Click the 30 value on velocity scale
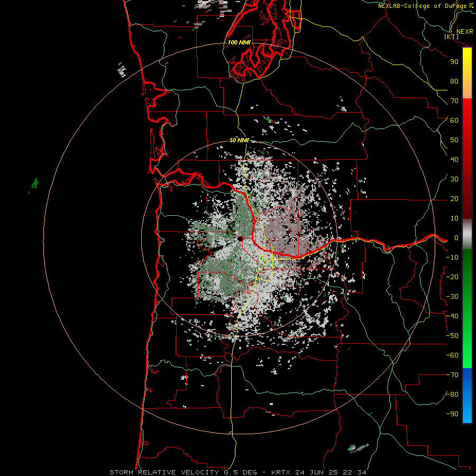The width and height of the screenshot is (476, 476). point(454,179)
